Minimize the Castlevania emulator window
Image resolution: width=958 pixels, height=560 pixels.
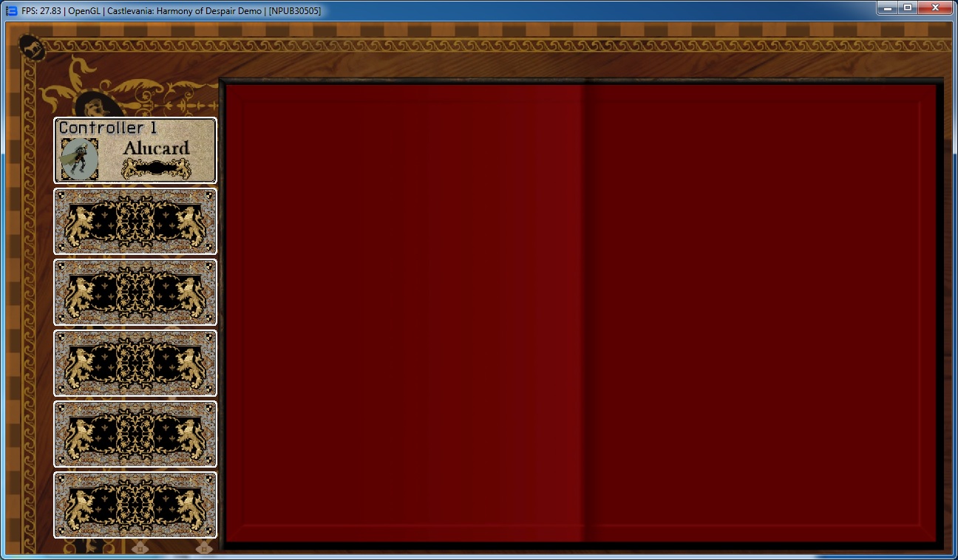tap(887, 7)
